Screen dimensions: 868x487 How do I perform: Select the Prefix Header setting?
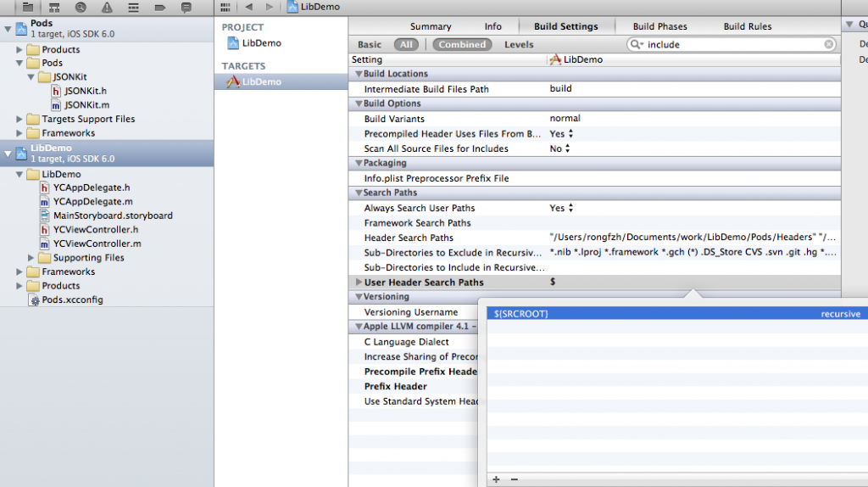[395, 386]
